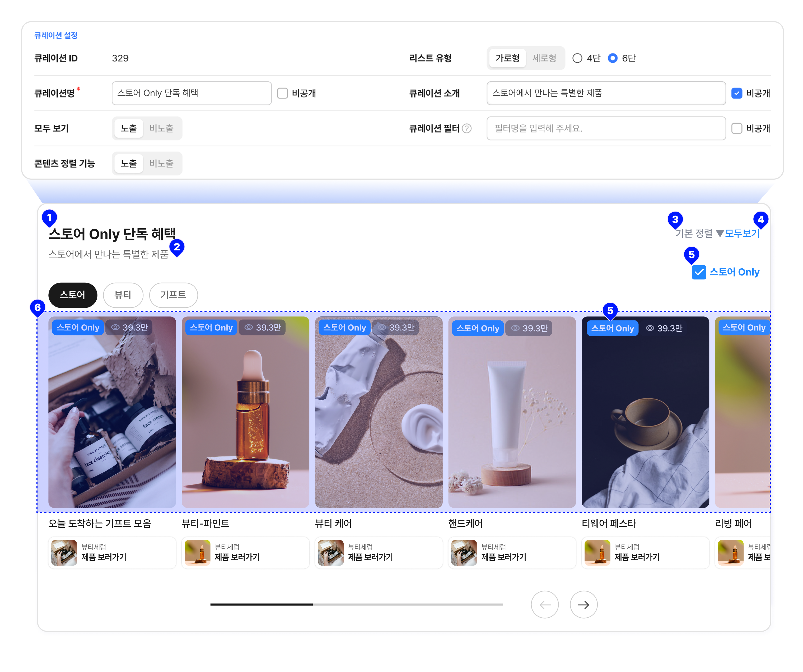Screen dimensions: 803x672
Task: Click the 스토어 Only badge on 오늘 도착하는 기프트 모음 card
Action: coord(78,327)
